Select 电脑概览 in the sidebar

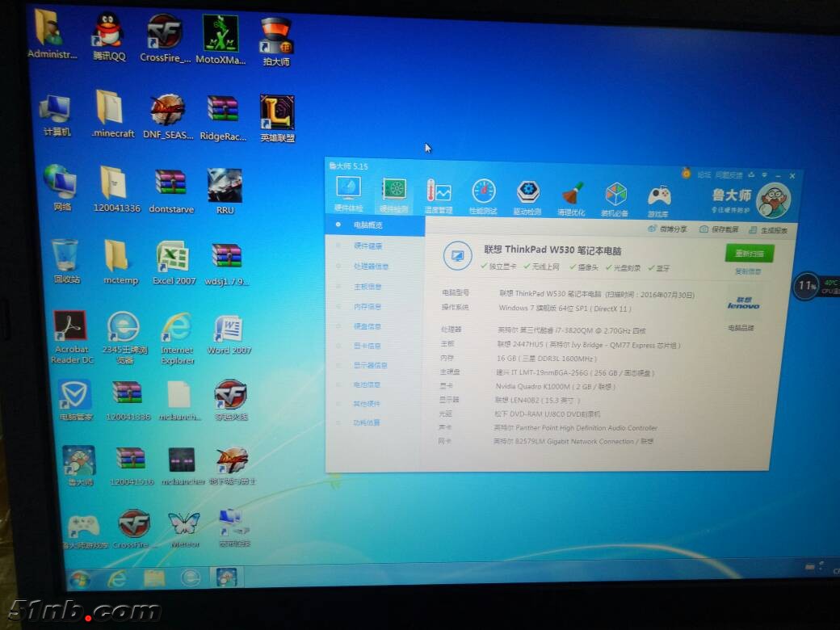367,225
